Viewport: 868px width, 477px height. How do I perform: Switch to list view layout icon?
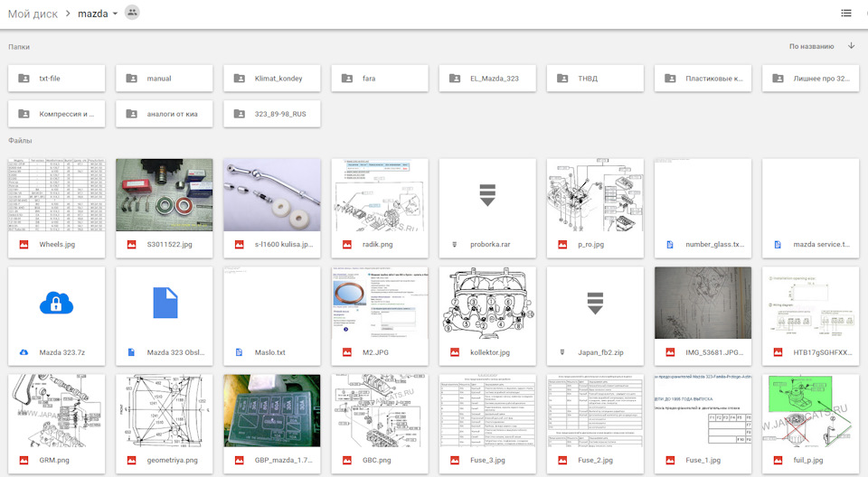coord(846,13)
